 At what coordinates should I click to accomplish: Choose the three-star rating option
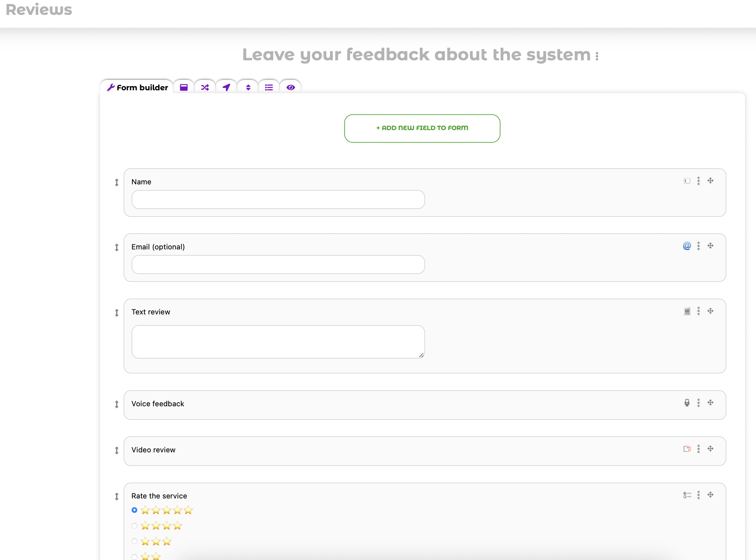tap(134, 541)
